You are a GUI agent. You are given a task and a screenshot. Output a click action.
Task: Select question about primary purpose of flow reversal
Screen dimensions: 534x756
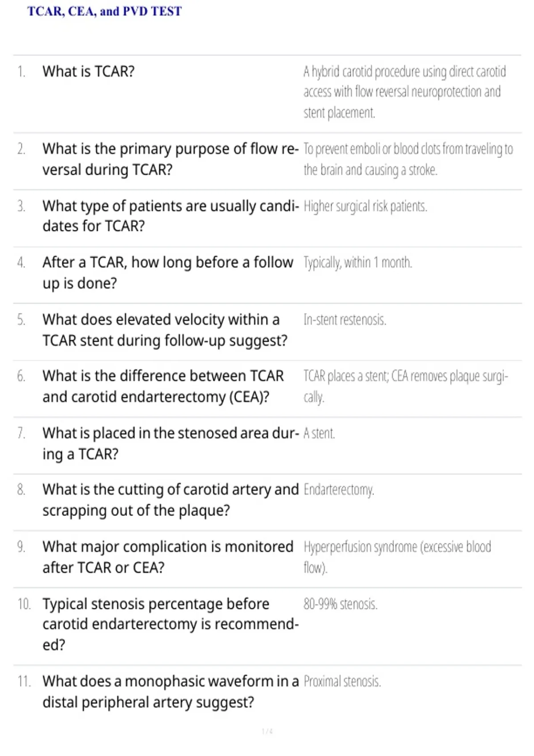170,159
